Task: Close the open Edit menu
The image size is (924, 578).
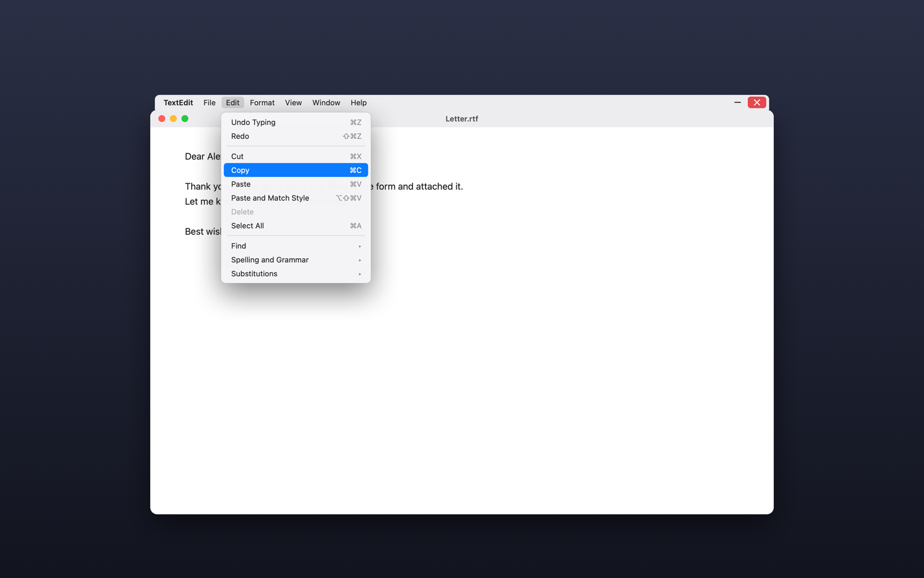Action: 233,102
